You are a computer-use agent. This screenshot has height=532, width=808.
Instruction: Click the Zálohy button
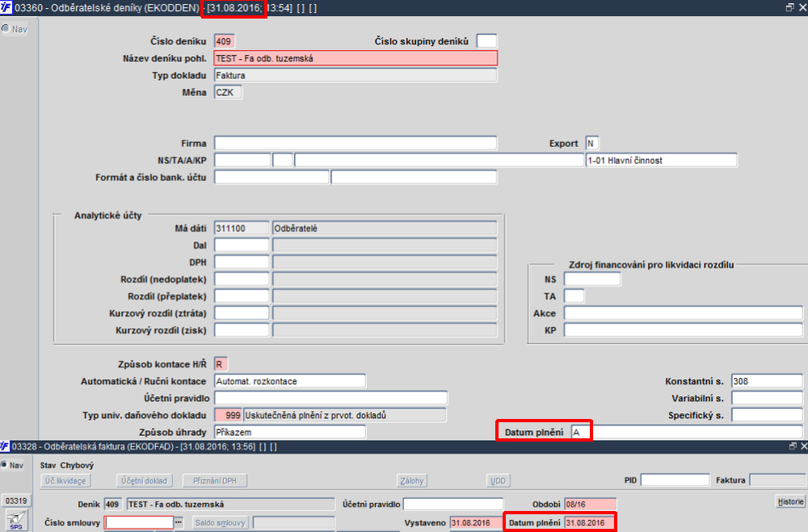pyautogui.click(x=412, y=480)
